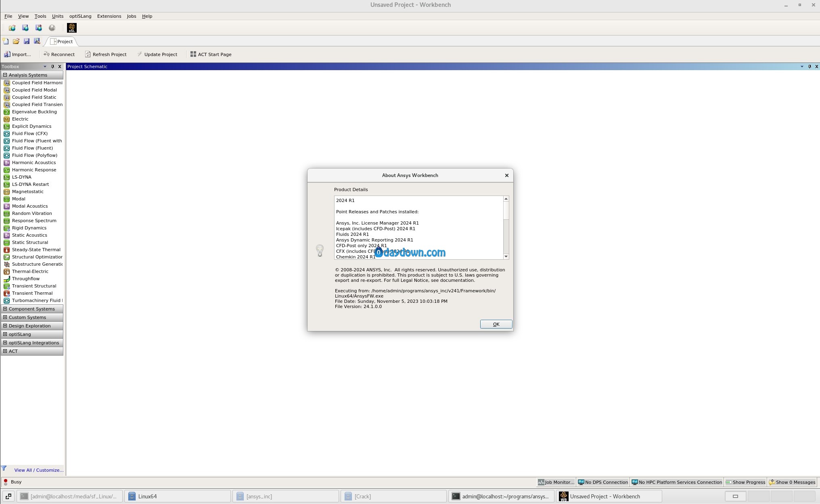Open the File menu

tap(8, 16)
